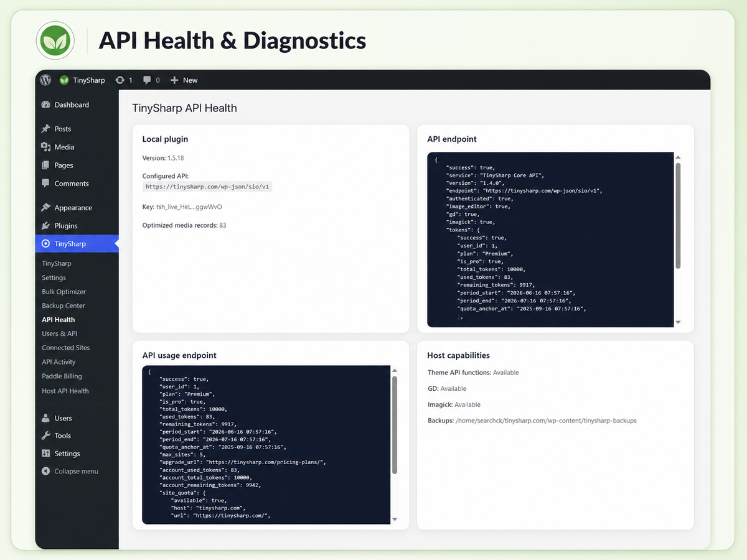
Task: Click the TinySharp API Health page heading
Action: click(185, 108)
